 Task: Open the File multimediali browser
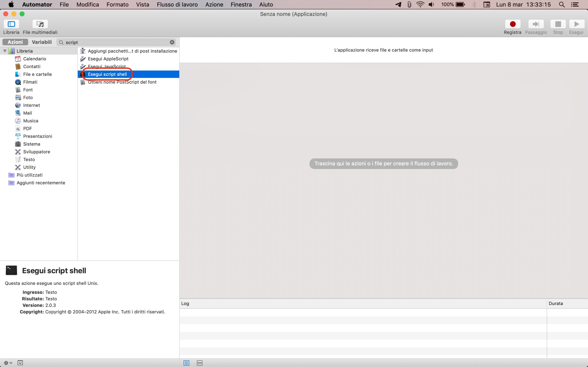click(x=40, y=24)
